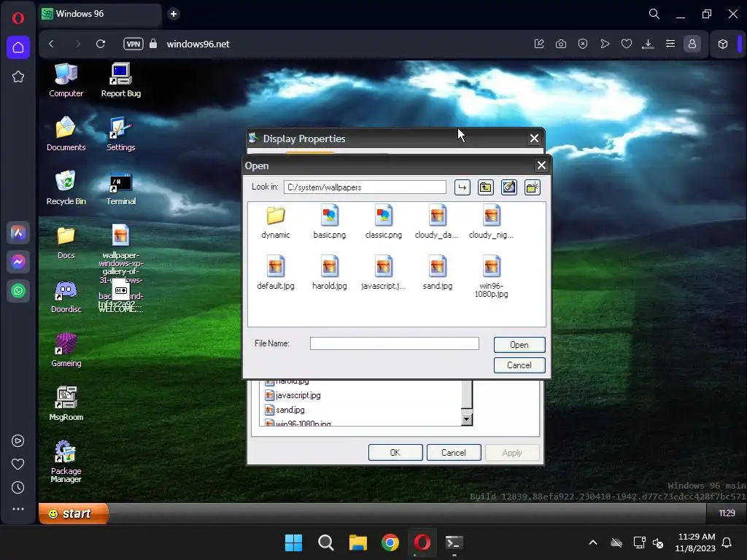
Task: Select javascript.jpg in Display Properties list
Action: point(293,395)
